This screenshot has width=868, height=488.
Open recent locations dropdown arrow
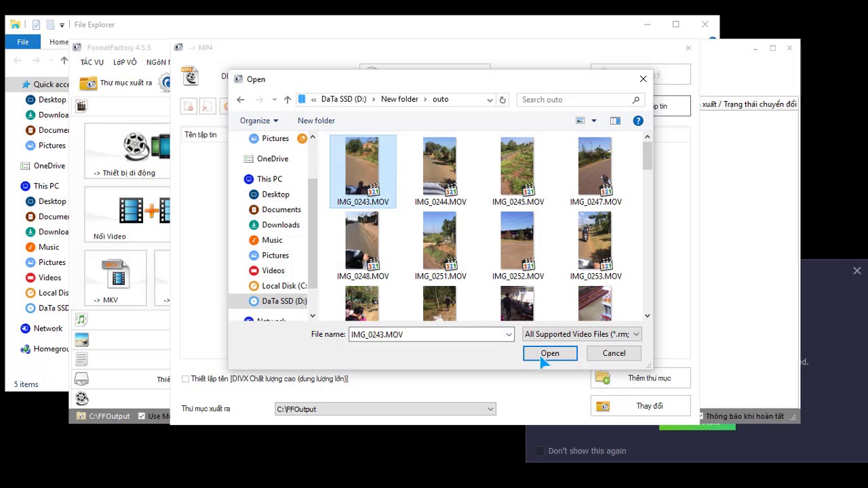(x=274, y=100)
